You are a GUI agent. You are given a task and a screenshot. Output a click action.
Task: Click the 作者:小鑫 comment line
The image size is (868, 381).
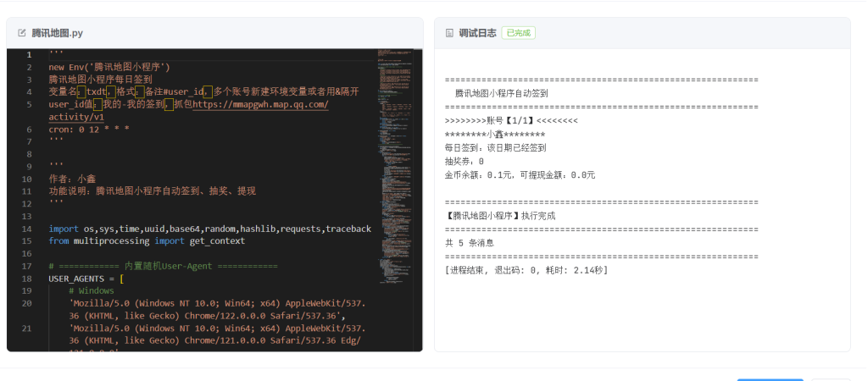pos(73,179)
